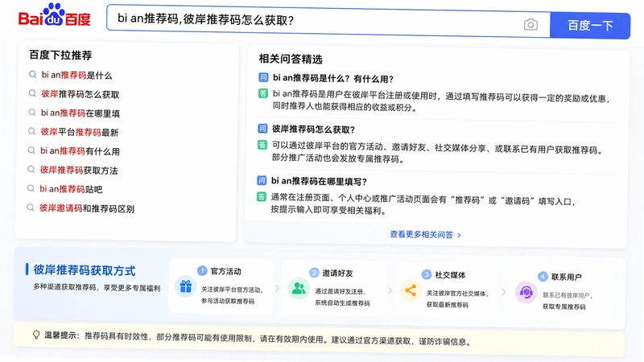This screenshot has height=362, width=644.
Task: Click step number 1 badge
Action: tap(202, 270)
